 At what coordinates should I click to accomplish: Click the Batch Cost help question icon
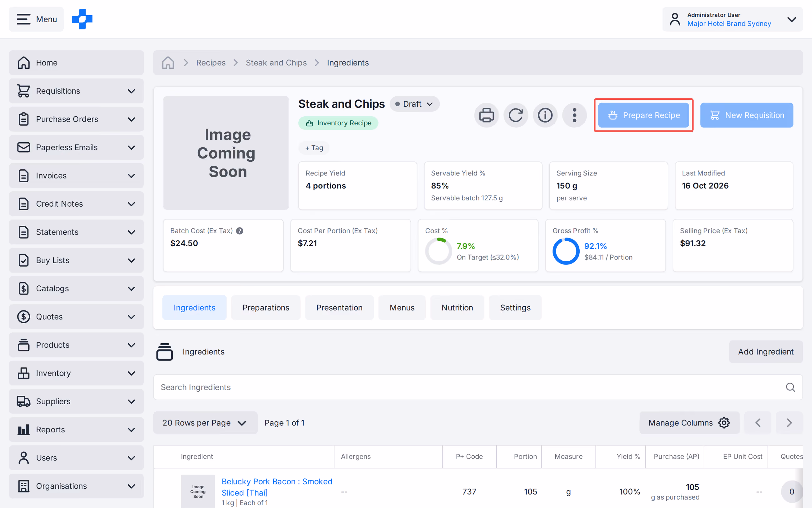pyautogui.click(x=240, y=231)
